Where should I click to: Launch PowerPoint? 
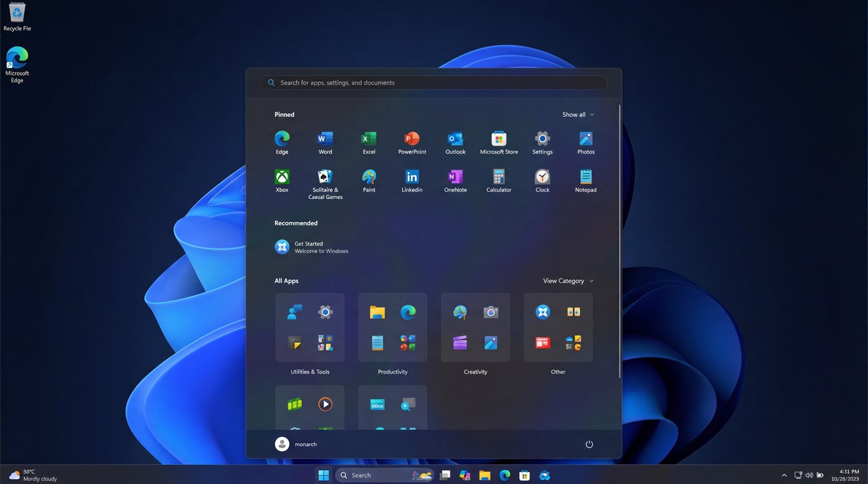coord(412,141)
